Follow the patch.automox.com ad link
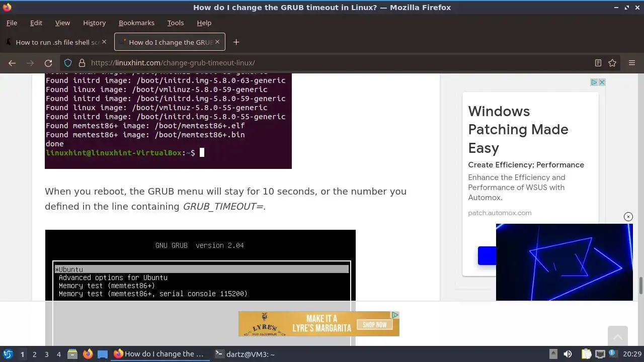Image resolution: width=644 pixels, height=362 pixels. pos(500,213)
